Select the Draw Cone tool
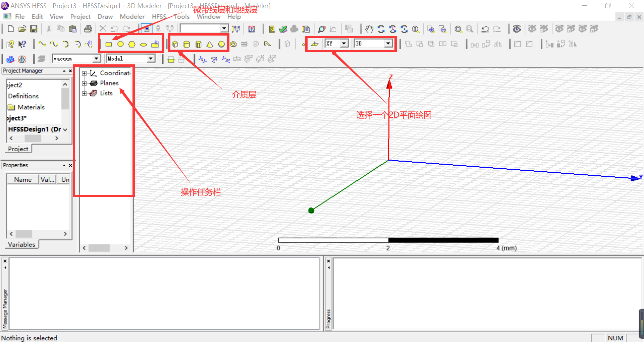The height and width of the screenshot is (342, 644). [210, 44]
